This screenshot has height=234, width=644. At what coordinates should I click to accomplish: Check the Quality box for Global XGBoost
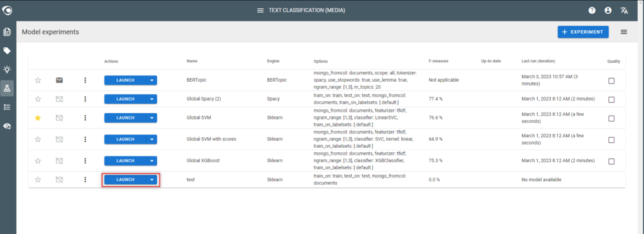point(611,161)
